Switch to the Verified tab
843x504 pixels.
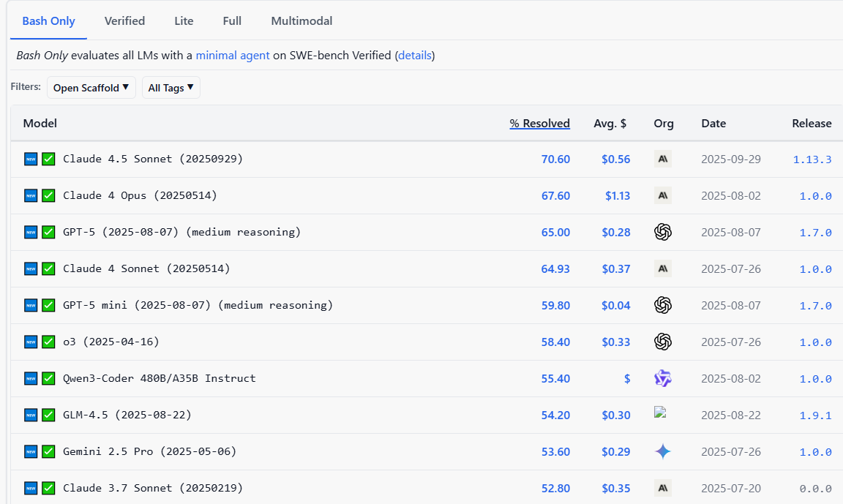tap(124, 21)
